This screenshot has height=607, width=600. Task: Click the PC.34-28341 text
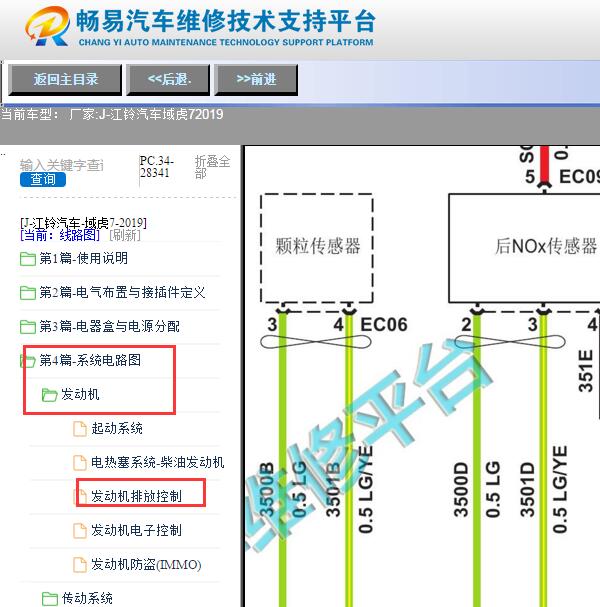[x=157, y=167]
